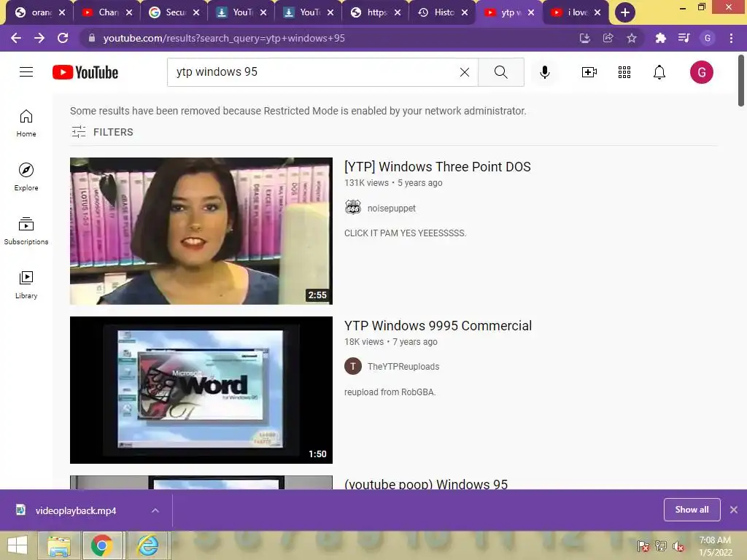Click the magnifier search button
Viewport: 747px width, 560px height.
pos(500,72)
